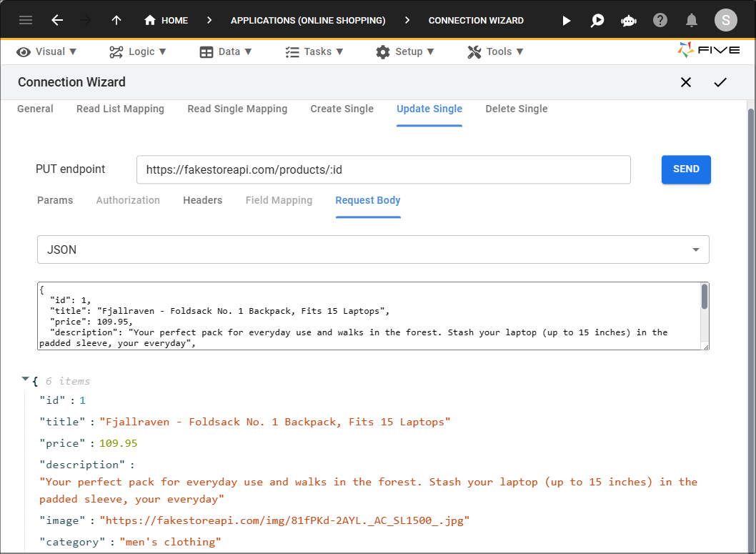Click the response image URL value

click(284, 520)
